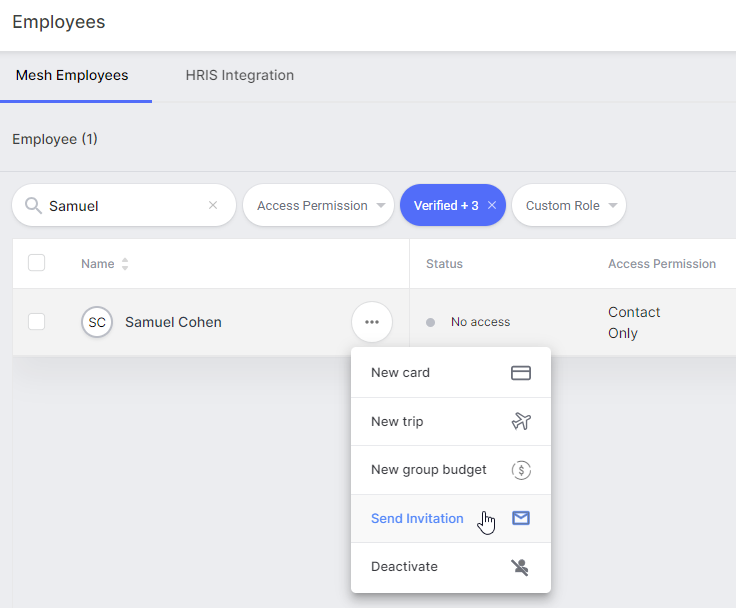Focus the Samuel search field
Image resolution: width=736 pixels, height=608 pixels.
click(x=124, y=205)
